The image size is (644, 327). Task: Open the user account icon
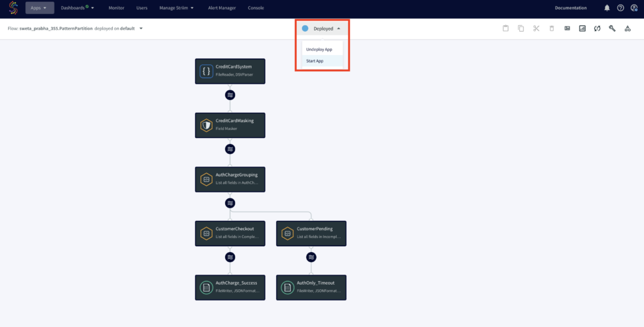tap(634, 8)
